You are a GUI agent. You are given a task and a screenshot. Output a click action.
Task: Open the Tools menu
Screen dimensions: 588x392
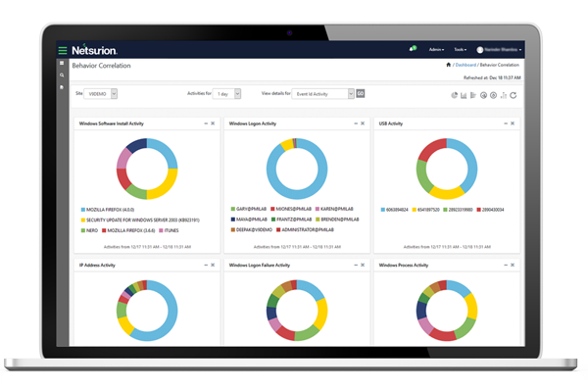coord(461,50)
